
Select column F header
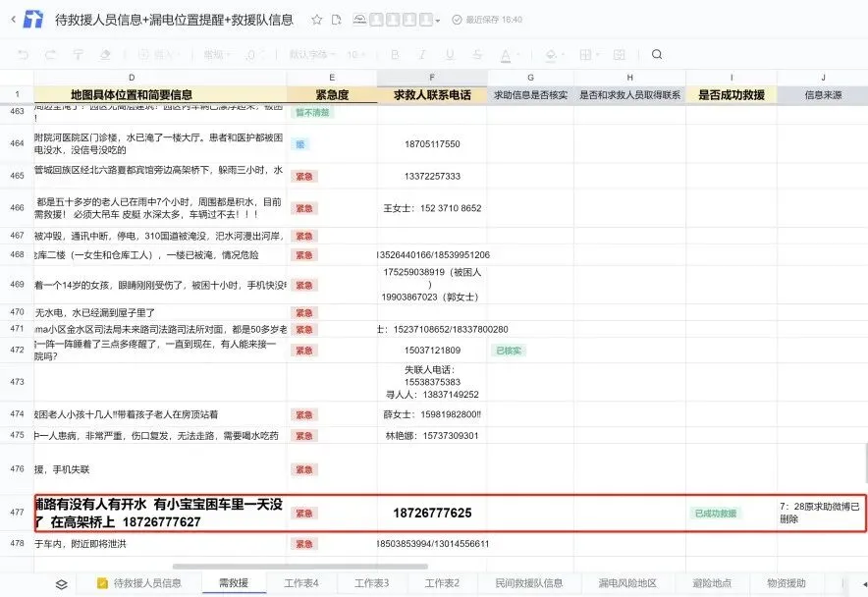tap(432, 78)
